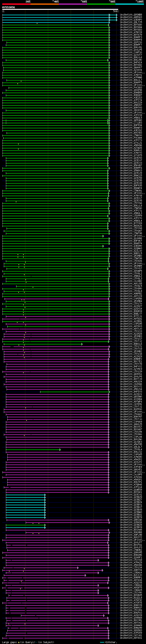Select the UniRef100_Q65XW3 label
The height and width of the screenshot is (644, 146).
[131, 120]
